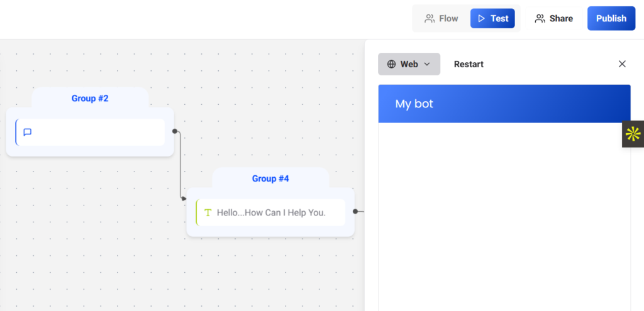Click the Share button label
644x311 pixels.
pos(561,19)
